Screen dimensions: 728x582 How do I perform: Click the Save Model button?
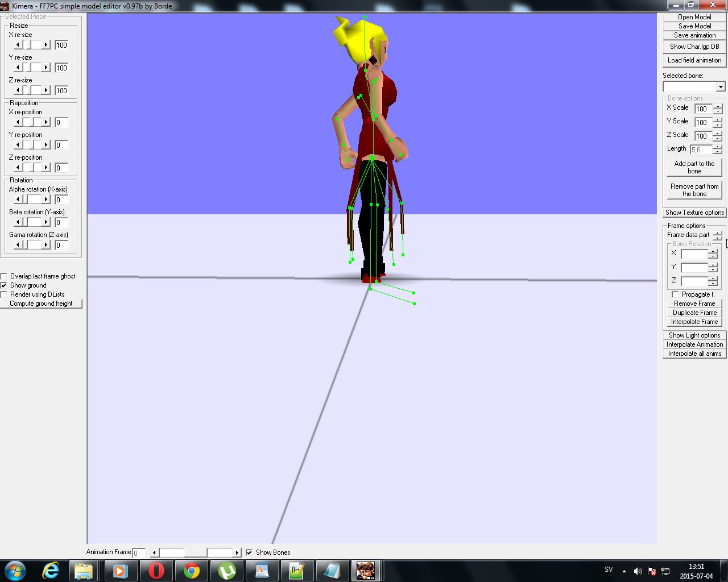[694, 26]
